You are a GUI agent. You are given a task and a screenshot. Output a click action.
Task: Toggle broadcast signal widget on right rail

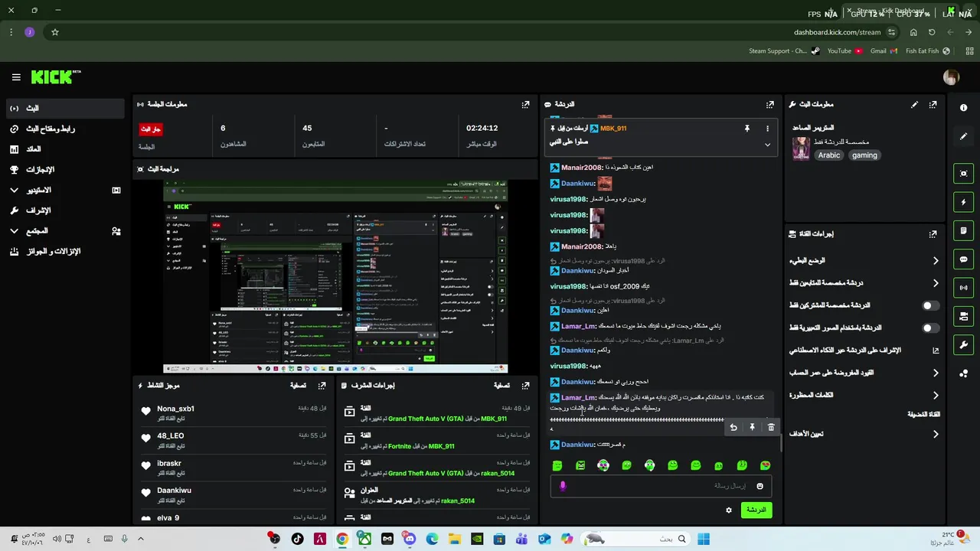click(x=963, y=288)
